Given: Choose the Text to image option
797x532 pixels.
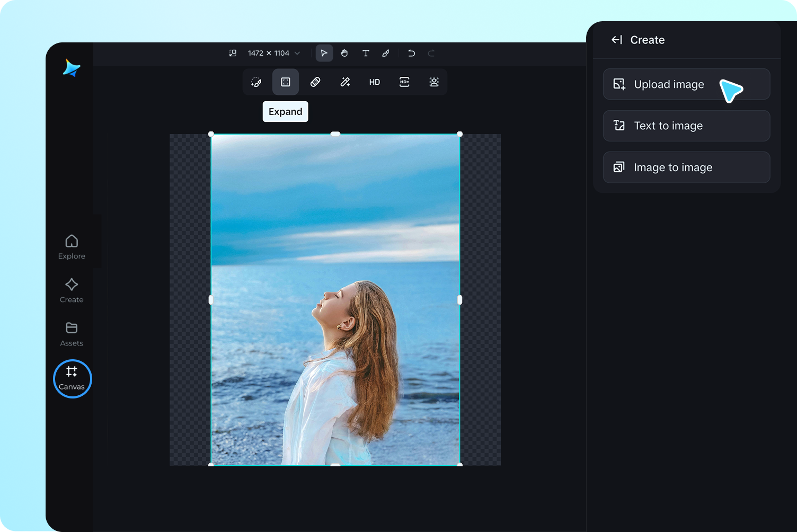Looking at the screenshot, I should (686, 126).
